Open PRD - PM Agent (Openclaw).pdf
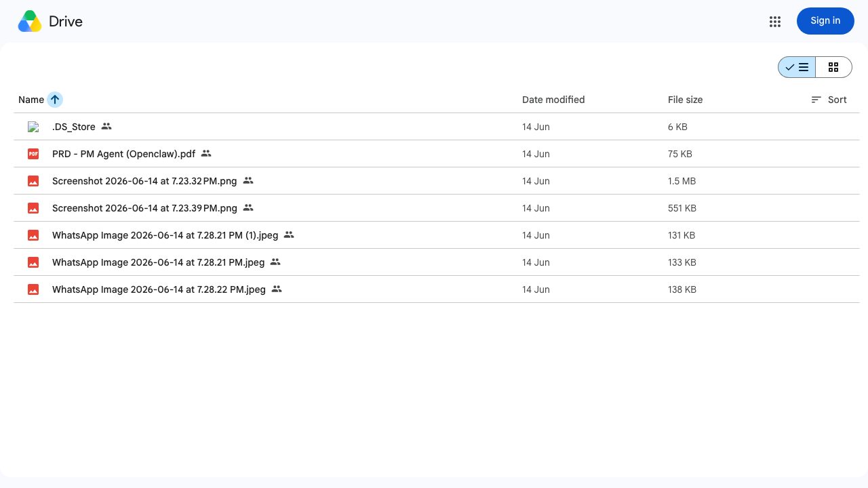Image resolution: width=868 pixels, height=488 pixels. [x=123, y=154]
